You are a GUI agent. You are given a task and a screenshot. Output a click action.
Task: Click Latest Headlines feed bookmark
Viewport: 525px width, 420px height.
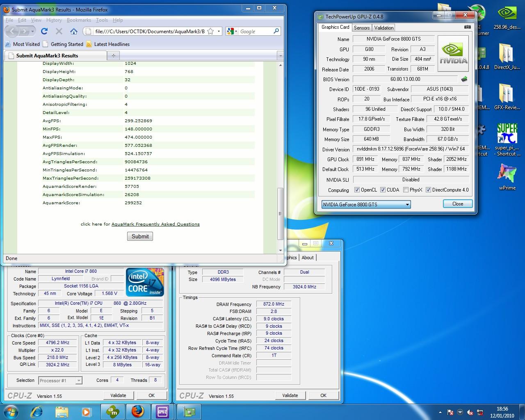pos(107,44)
